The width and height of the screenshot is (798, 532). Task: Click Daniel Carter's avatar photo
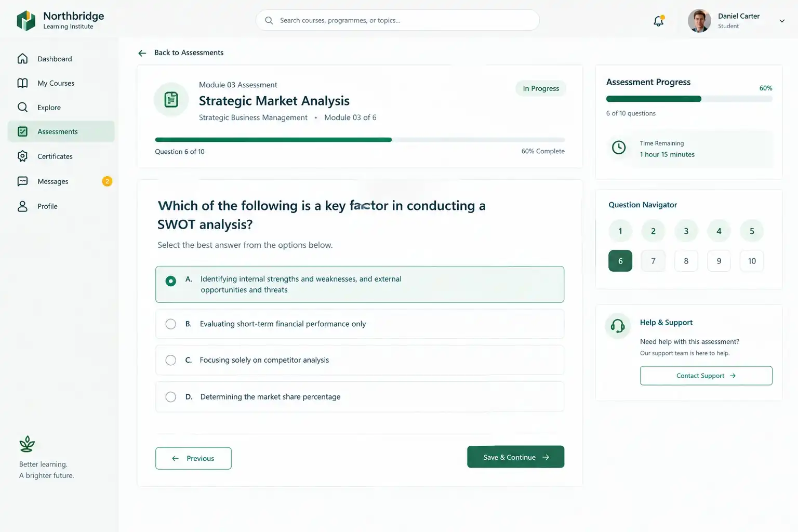click(699, 21)
